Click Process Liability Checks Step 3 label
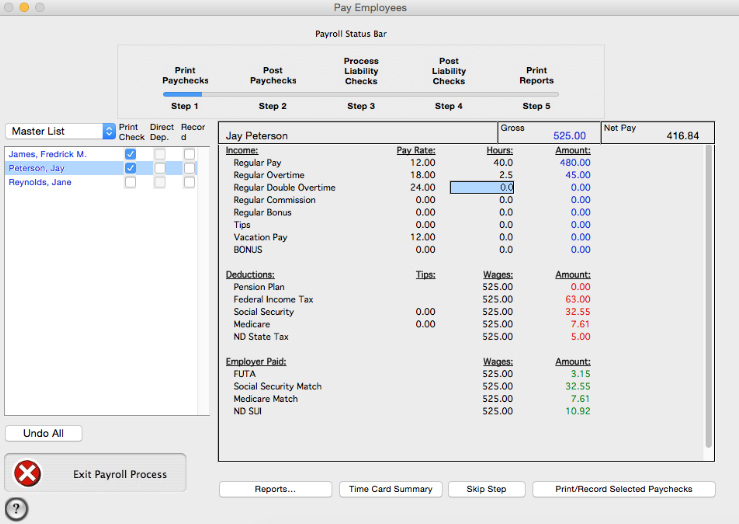739x524 pixels. pyautogui.click(x=361, y=71)
